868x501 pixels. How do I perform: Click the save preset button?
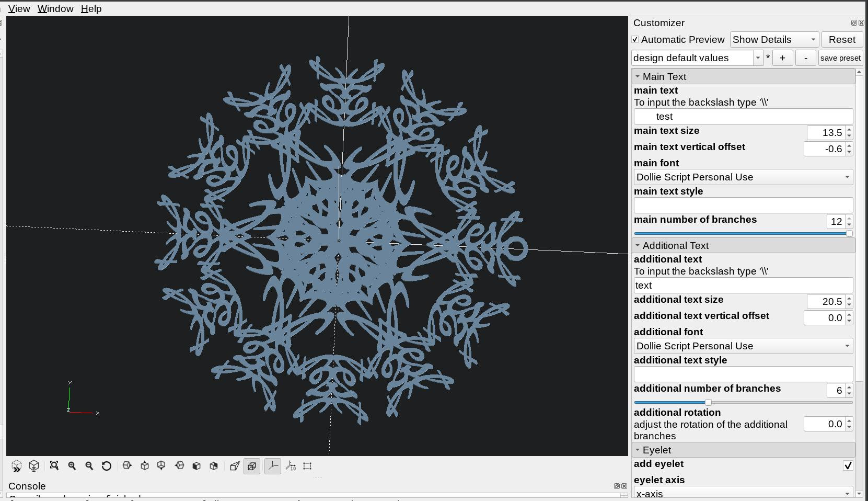[x=840, y=58]
